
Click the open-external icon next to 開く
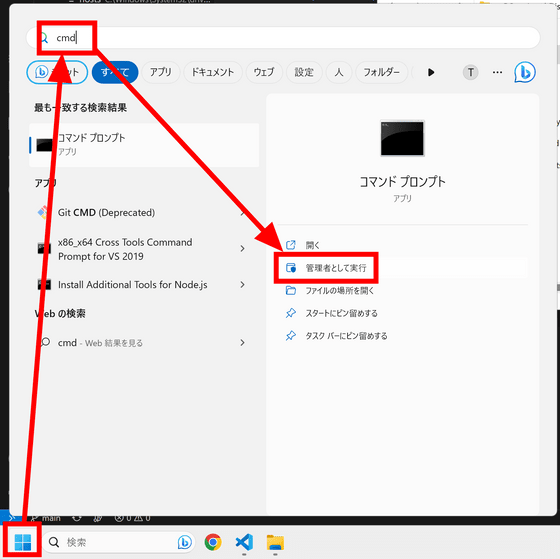(291, 245)
